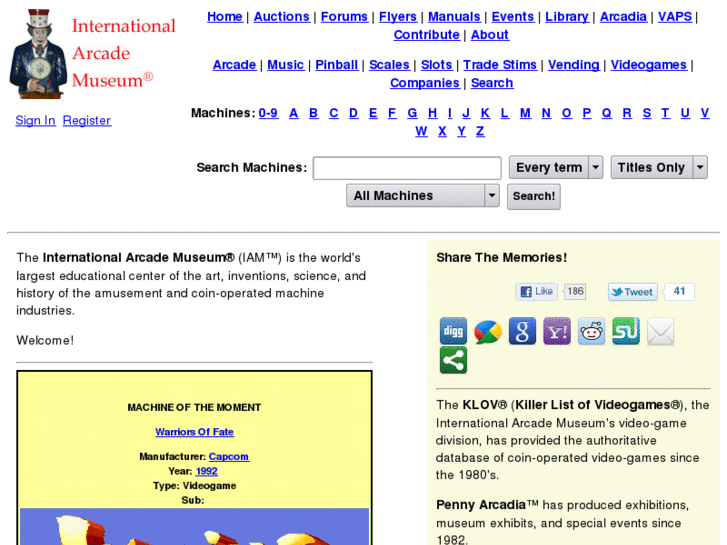The height and width of the screenshot is (545, 727).
Task: Browse machines starting with W
Action: pos(421,131)
